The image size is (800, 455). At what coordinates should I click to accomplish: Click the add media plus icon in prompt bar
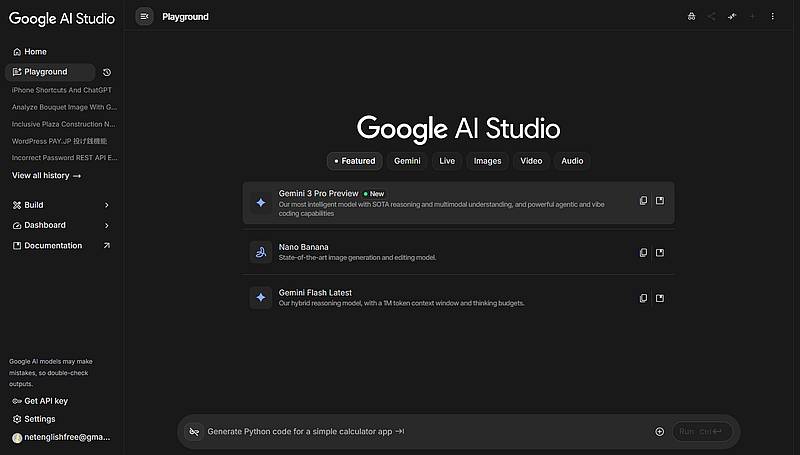(x=660, y=432)
